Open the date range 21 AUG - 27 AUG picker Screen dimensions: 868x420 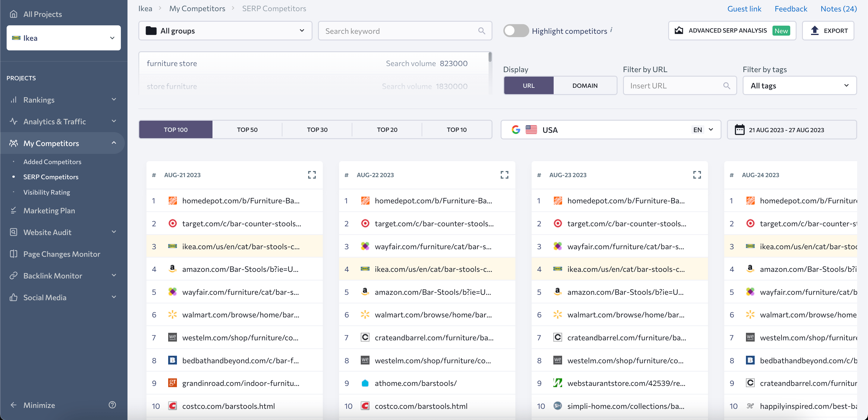pos(791,129)
